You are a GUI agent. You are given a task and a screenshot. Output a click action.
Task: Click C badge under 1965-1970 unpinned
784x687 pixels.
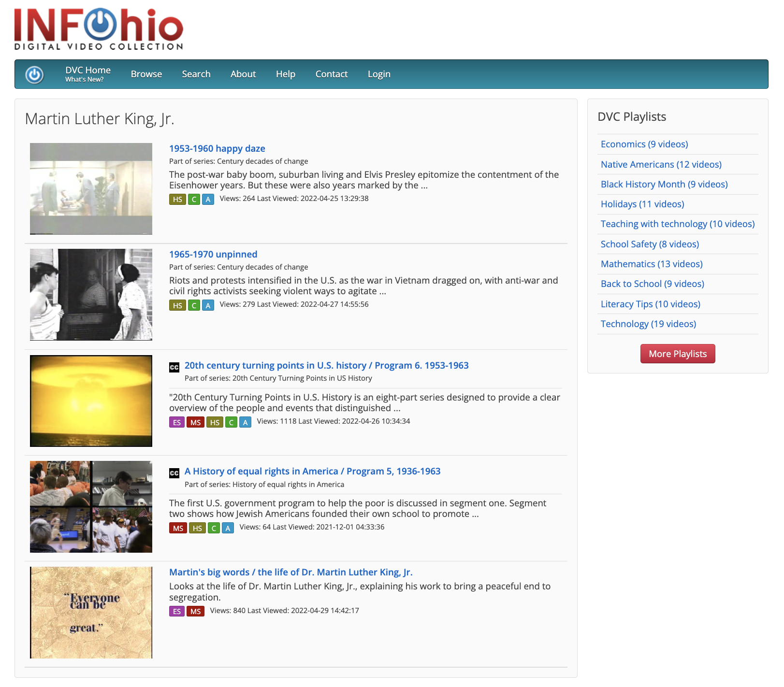[194, 305]
